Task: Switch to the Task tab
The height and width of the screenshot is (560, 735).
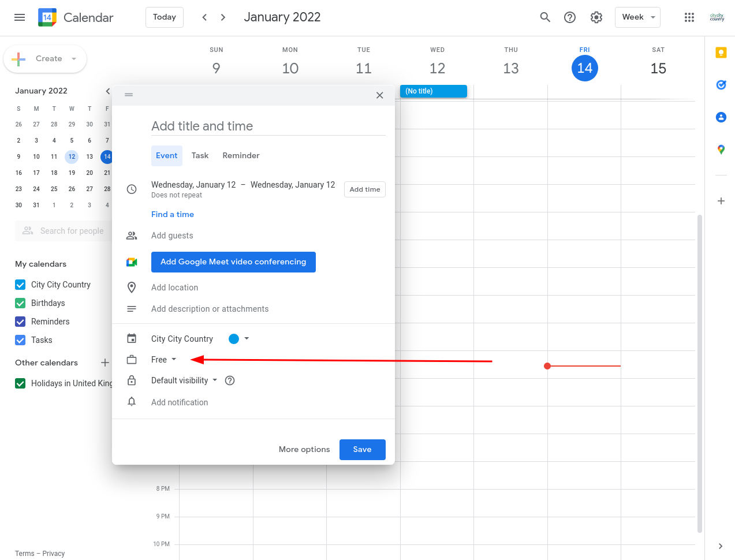Action: (200, 156)
